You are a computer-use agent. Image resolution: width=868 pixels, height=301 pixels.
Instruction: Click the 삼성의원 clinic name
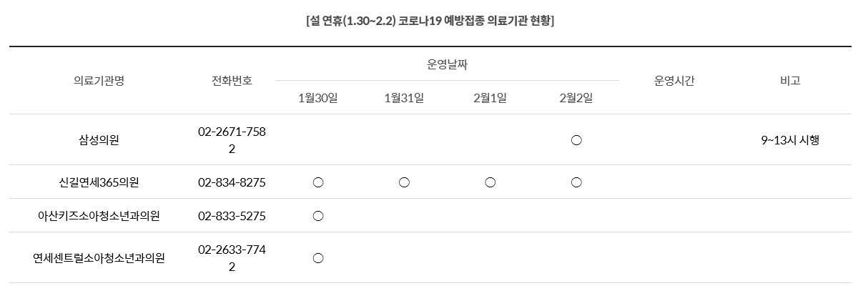pos(99,140)
